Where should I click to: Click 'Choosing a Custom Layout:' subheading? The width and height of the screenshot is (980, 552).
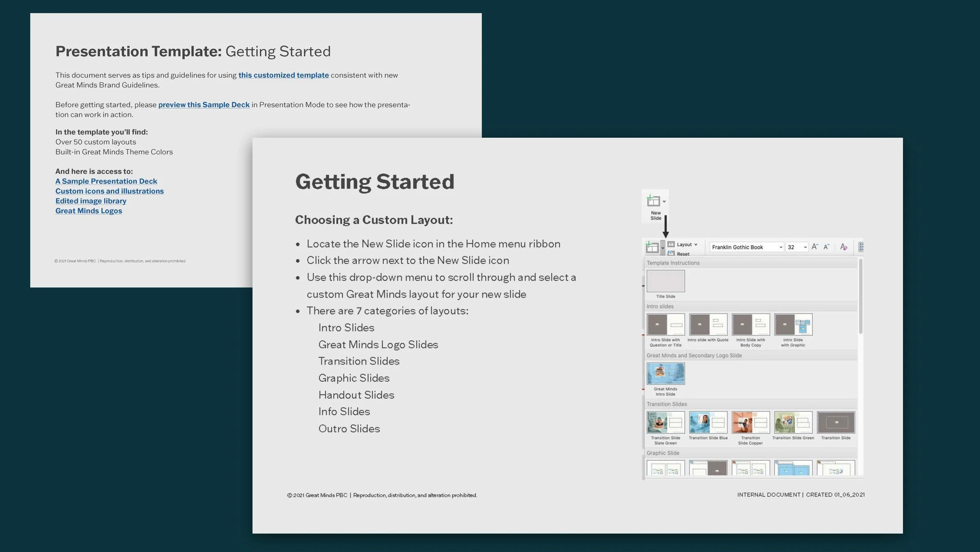(x=374, y=220)
